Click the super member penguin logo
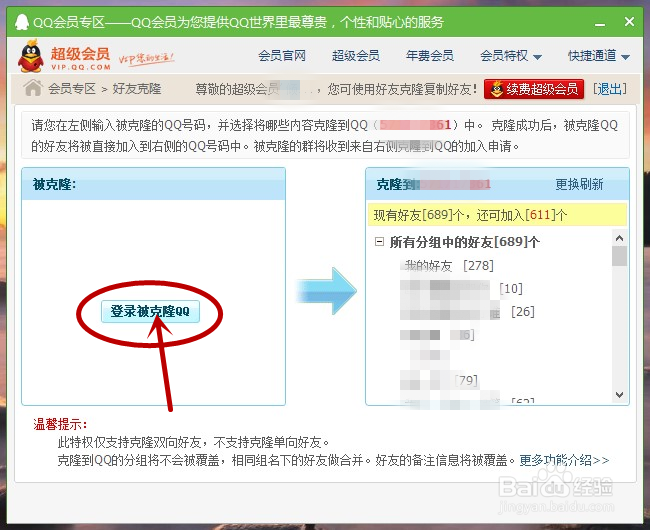Screen dimensions: 650x530 coord(31,56)
